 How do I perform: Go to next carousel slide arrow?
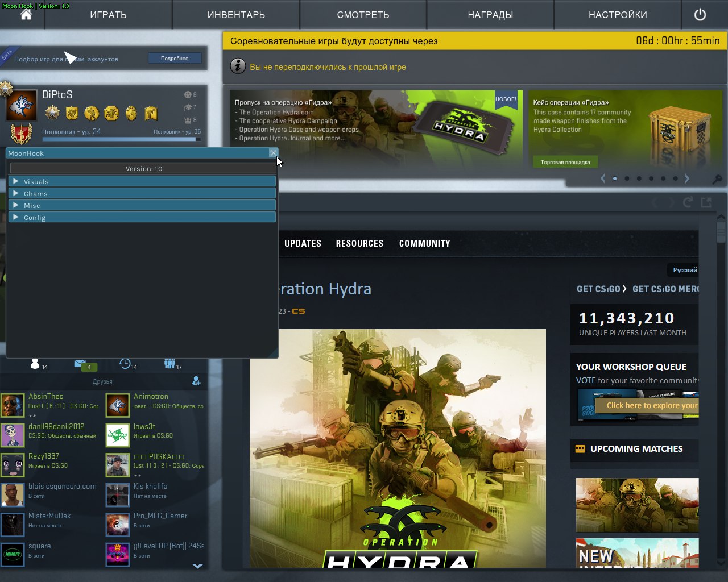[x=687, y=178]
